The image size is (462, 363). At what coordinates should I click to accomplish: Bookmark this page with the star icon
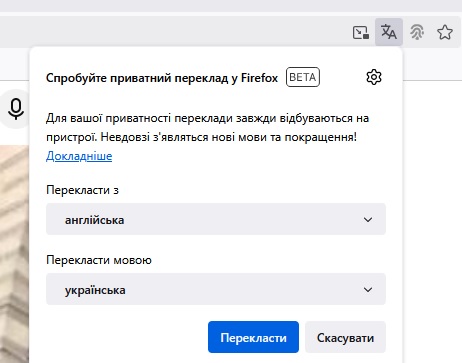click(445, 32)
